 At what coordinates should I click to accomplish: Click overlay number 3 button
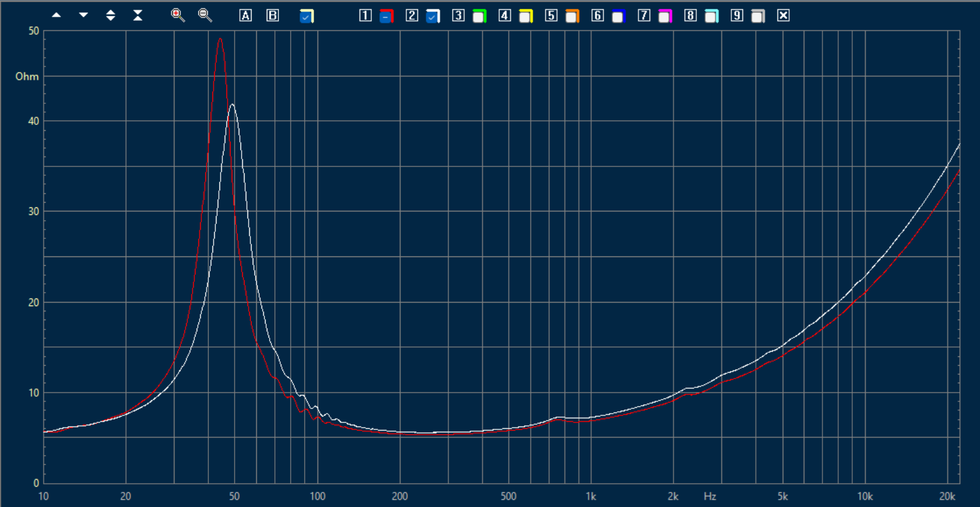tap(458, 16)
